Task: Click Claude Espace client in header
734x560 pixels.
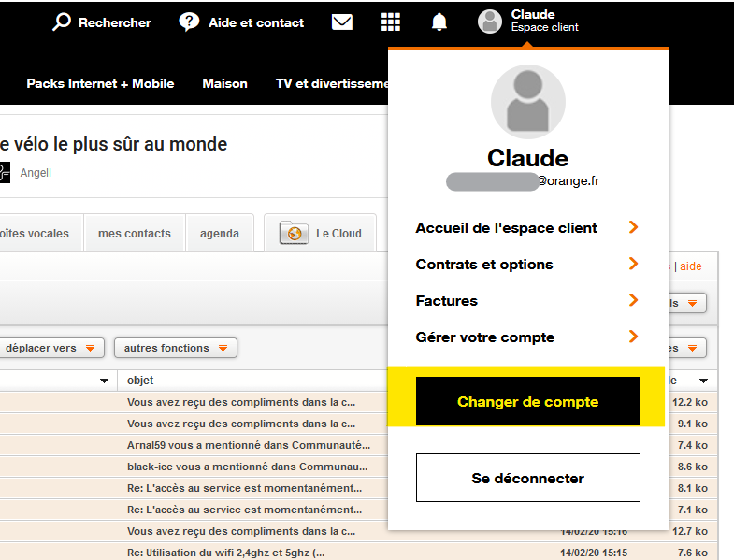Action: point(544,21)
